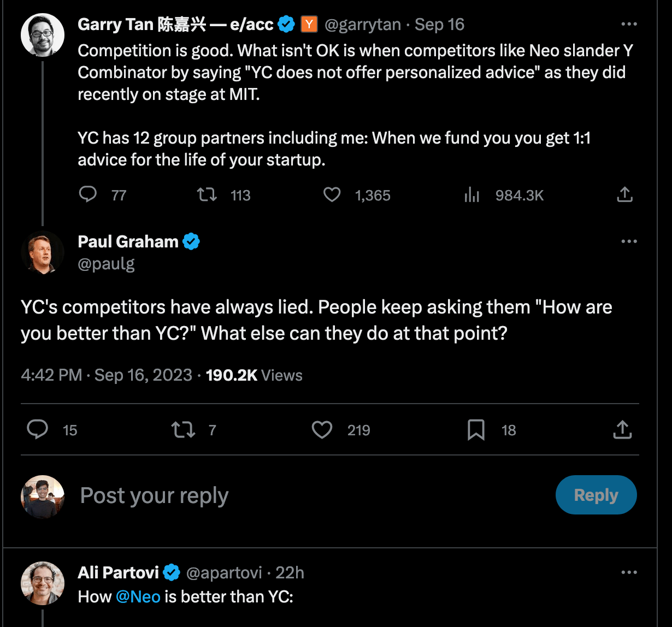Screen dimensions: 672x627
Task: Retweet Garry Tan's post
Action: 207,195
